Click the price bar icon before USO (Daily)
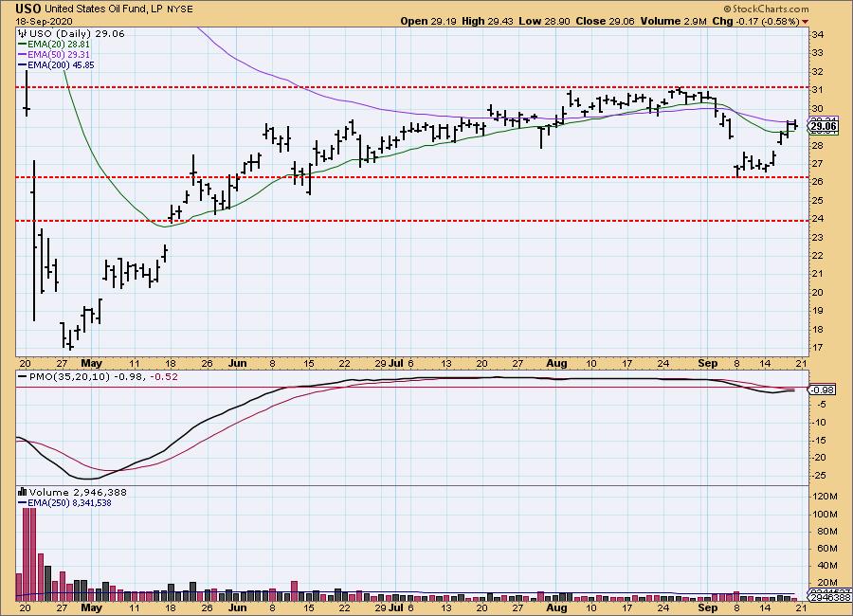The image size is (853, 616). point(23,34)
